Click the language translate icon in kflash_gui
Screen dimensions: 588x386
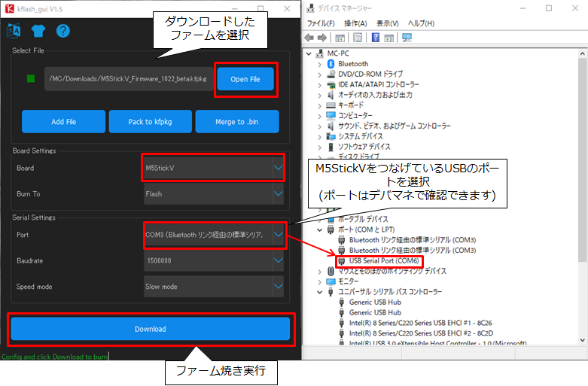(x=14, y=31)
